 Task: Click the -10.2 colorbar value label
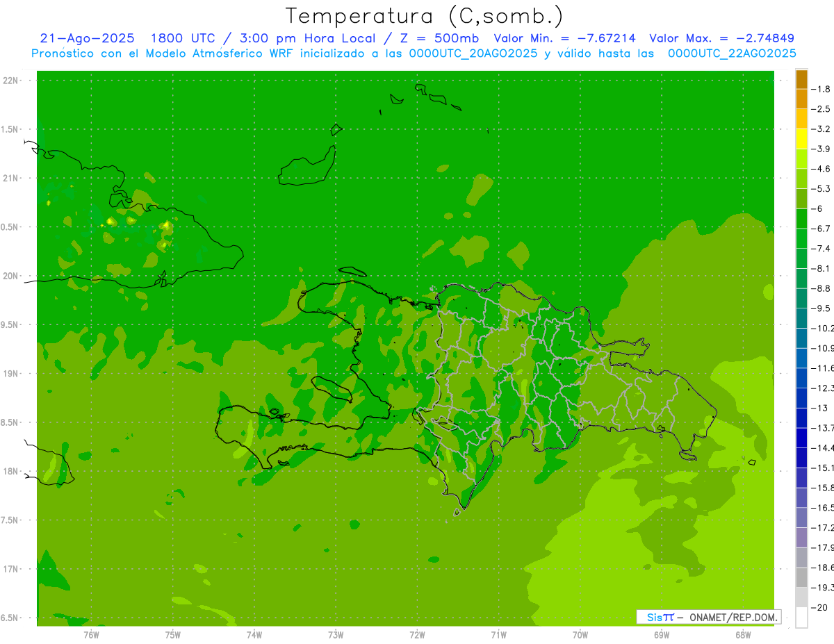coord(822,328)
